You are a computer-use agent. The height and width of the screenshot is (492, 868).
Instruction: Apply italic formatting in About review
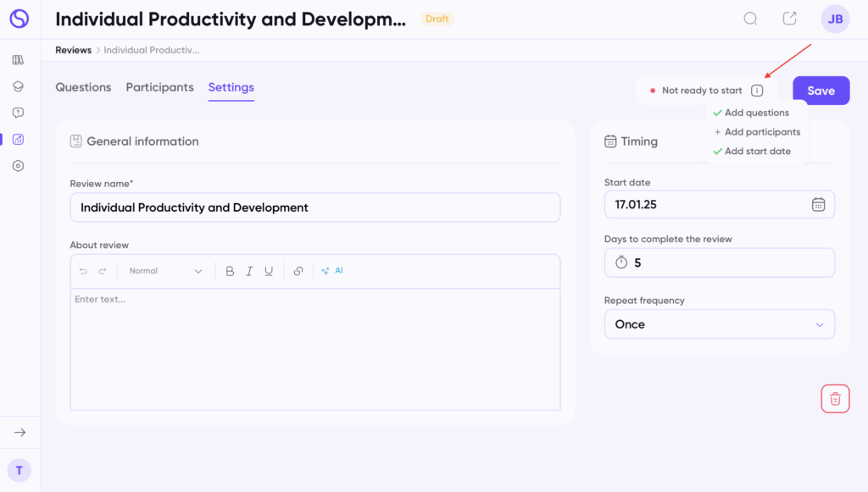tap(249, 271)
